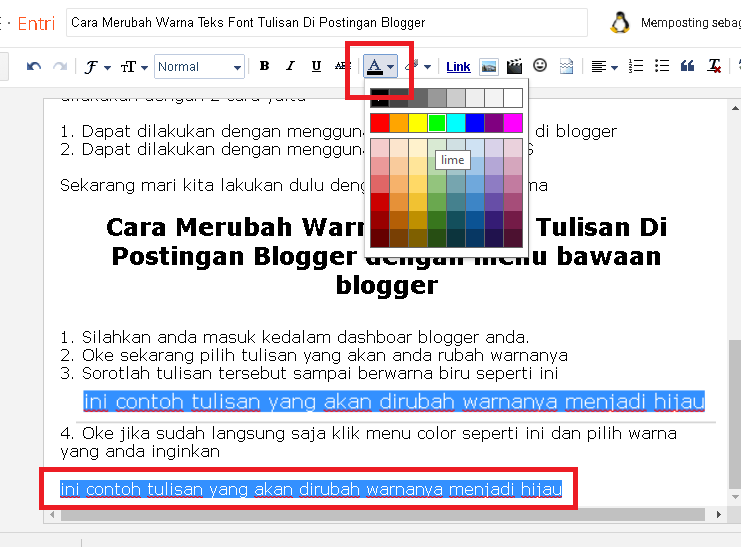
Task: Click line "Sorotlah tulisan tersebut sampai berwarna"
Action: [309, 373]
